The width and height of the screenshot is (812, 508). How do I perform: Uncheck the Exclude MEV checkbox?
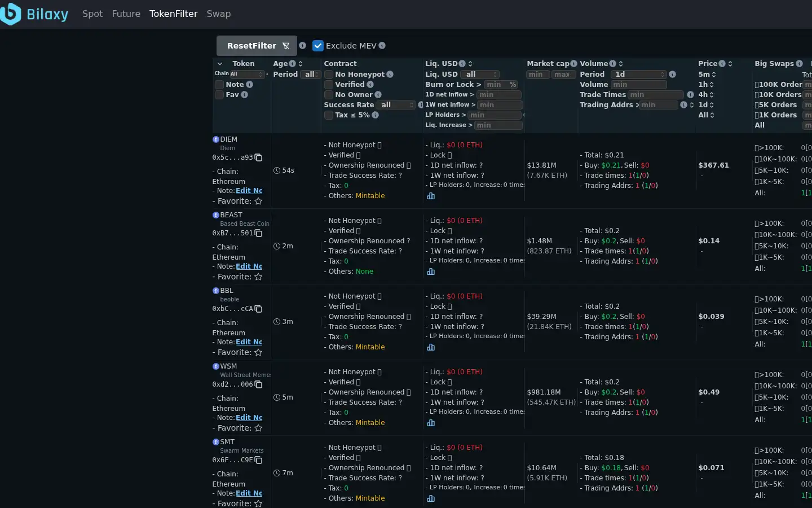[318, 46]
